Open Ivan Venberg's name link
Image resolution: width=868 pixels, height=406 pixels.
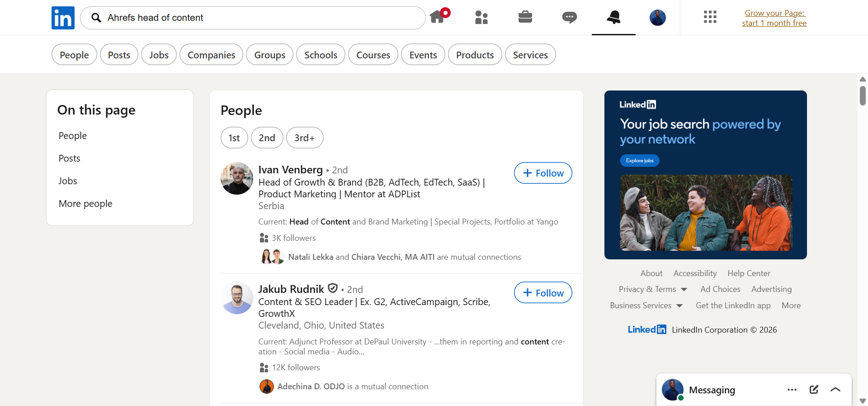click(x=291, y=170)
